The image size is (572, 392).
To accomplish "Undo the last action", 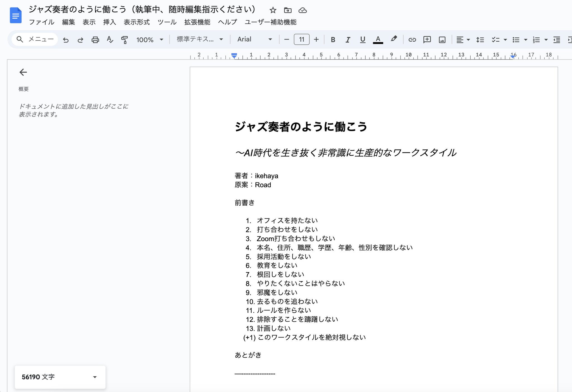I will click(66, 40).
